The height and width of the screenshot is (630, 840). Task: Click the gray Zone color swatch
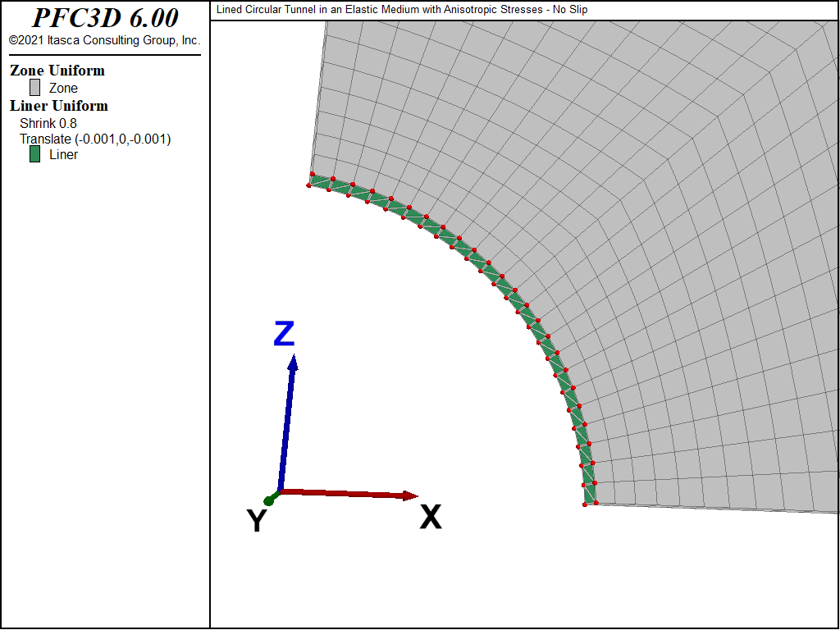(x=34, y=88)
